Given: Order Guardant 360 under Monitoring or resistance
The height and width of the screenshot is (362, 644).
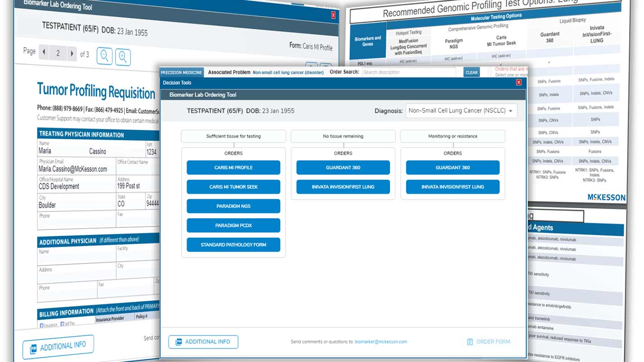Looking at the screenshot, I should click(453, 167).
